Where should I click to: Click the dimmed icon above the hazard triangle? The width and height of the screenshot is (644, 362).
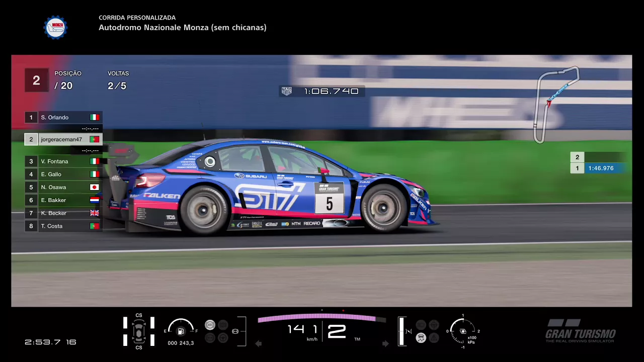pos(434,325)
